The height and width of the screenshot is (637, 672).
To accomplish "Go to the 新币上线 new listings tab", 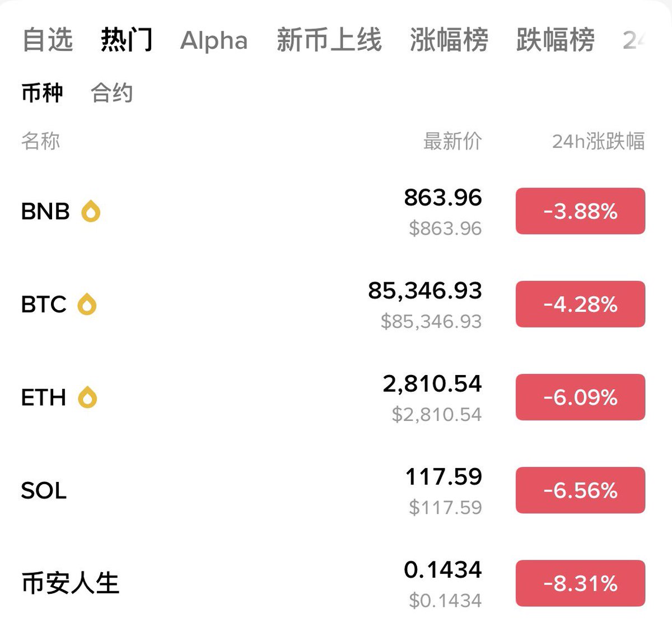I will click(329, 40).
